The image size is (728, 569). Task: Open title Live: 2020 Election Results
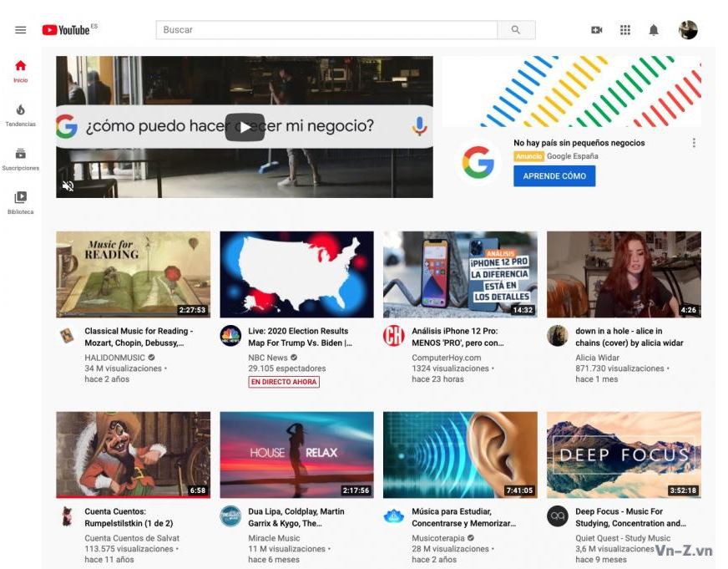point(300,337)
